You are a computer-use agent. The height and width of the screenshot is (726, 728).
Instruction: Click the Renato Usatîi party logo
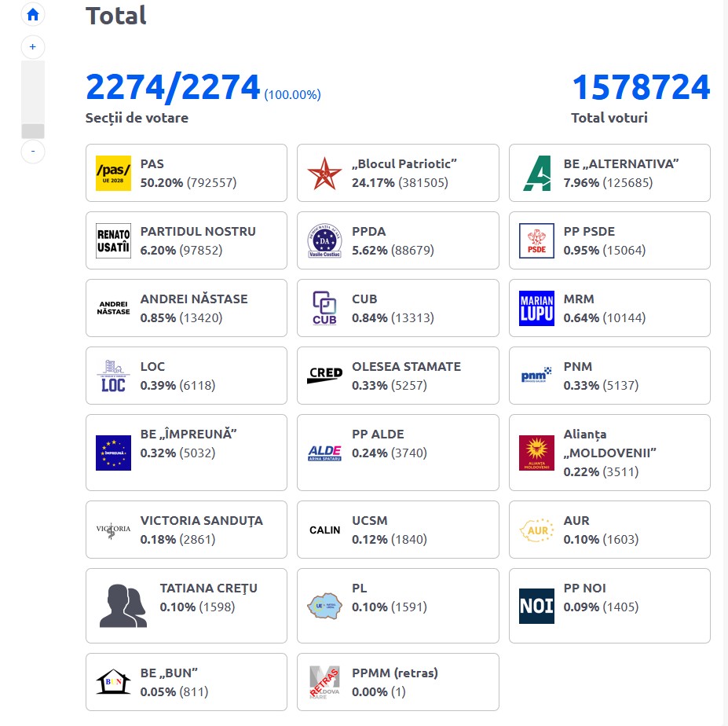pyautogui.click(x=113, y=240)
